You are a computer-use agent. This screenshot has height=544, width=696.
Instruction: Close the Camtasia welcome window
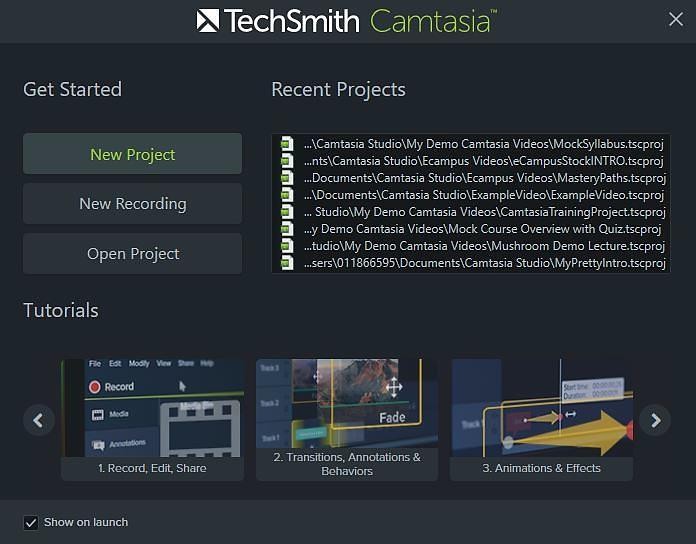[x=676, y=19]
